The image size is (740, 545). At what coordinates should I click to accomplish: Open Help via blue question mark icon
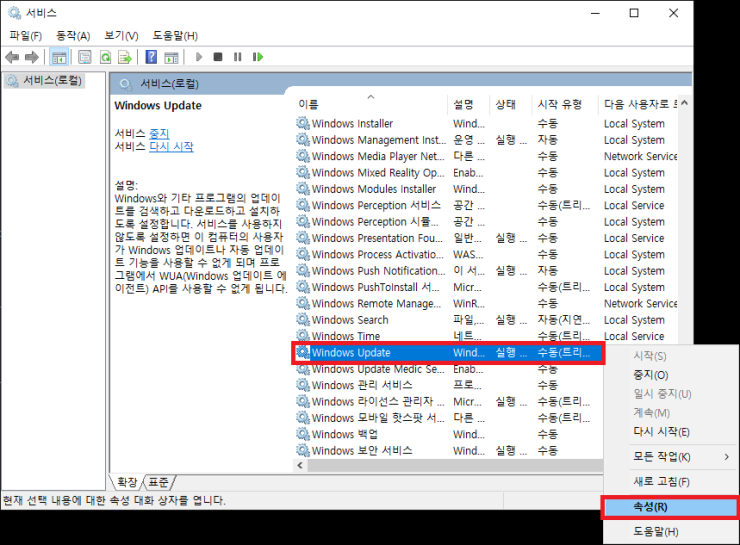pos(151,57)
